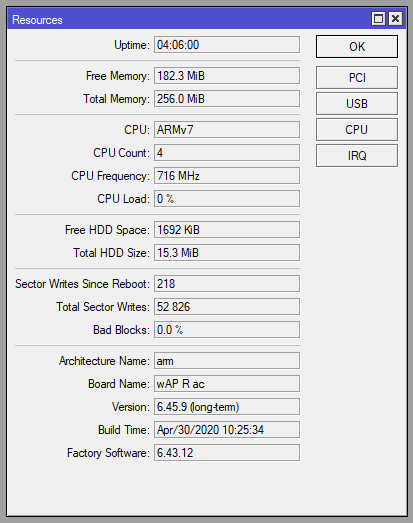Click the CPU Load percentage field
413x523 pixels.
click(x=227, y=199)
